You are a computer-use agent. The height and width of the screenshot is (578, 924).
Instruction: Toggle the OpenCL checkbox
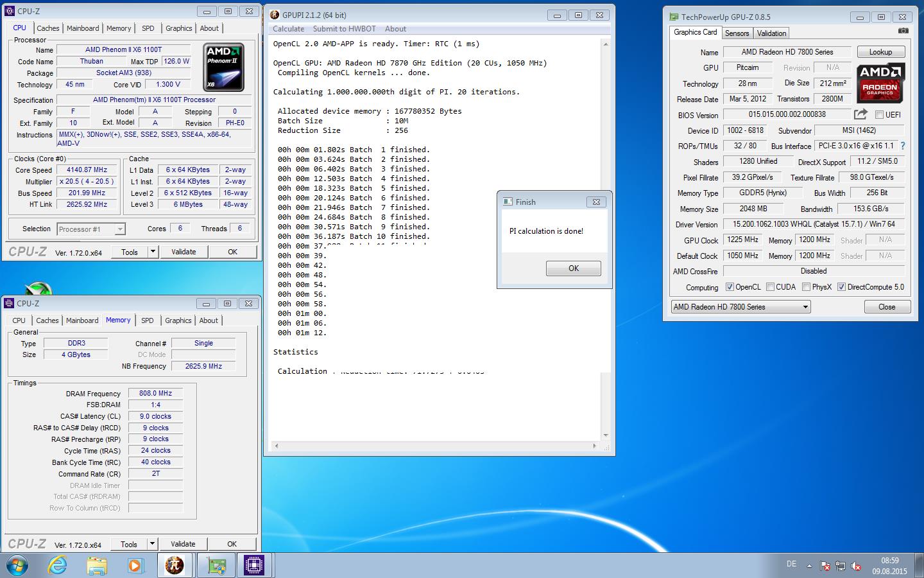tap(729, 287)
